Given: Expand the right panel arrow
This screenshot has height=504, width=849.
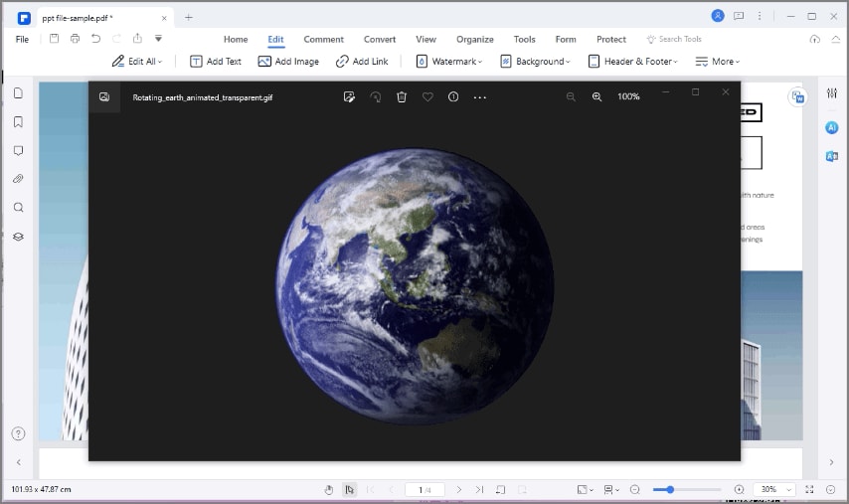Looking at the screenshot, I should tap(832, 462).
